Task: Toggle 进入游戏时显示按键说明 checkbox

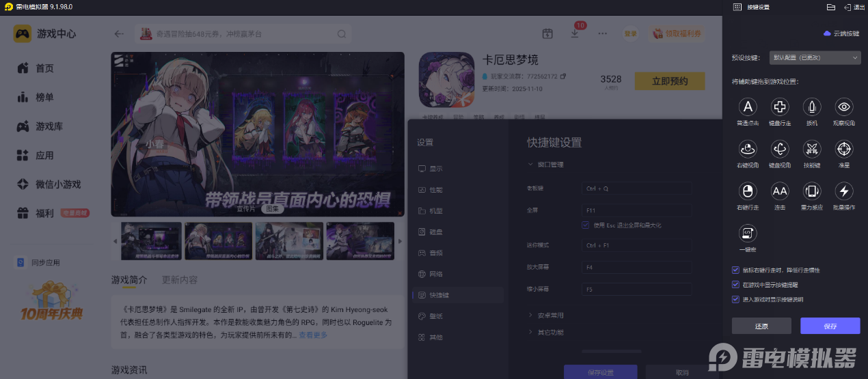Action: [x=735, y=299]
